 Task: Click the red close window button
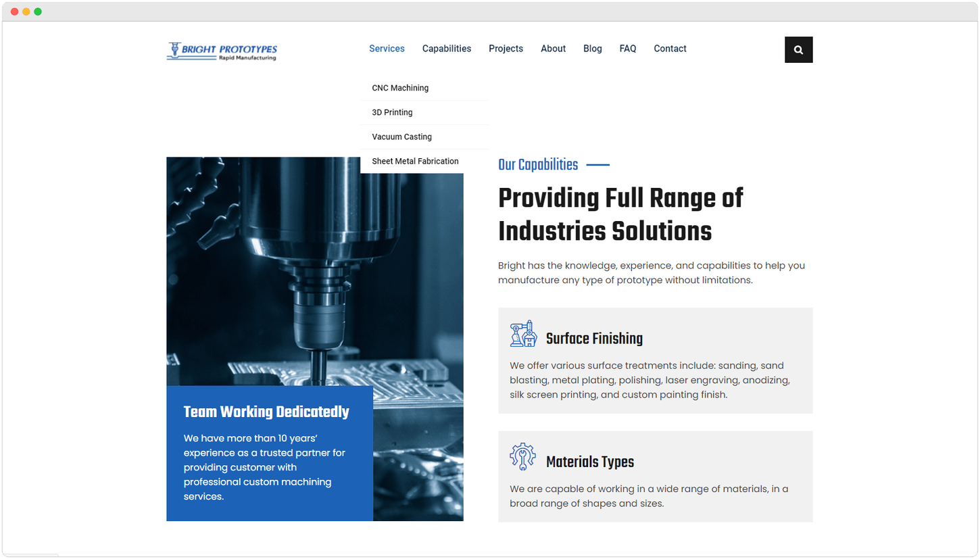15,11
